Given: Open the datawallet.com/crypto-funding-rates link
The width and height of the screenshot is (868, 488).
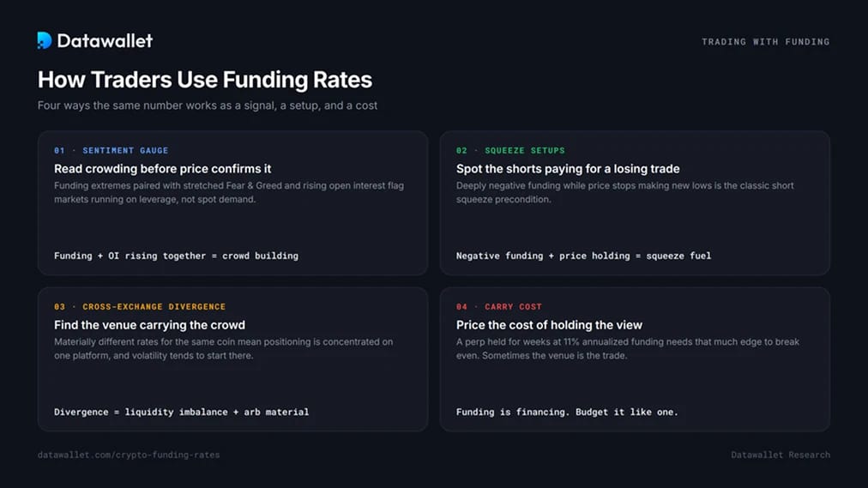Looking at the screenshot, I should coord(129,455).
